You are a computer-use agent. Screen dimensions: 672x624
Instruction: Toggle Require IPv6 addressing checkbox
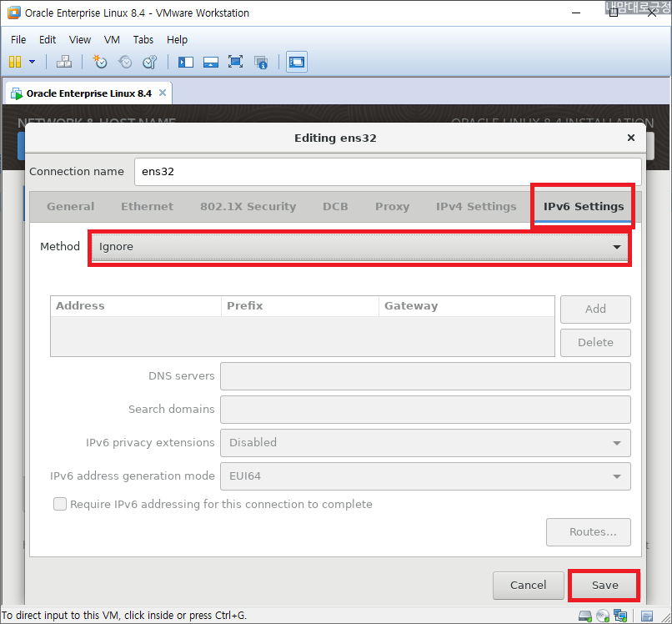coord(59,504)
